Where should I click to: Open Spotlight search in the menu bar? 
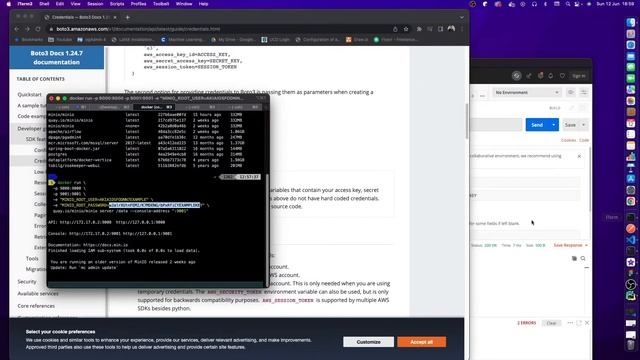(567, 4)
